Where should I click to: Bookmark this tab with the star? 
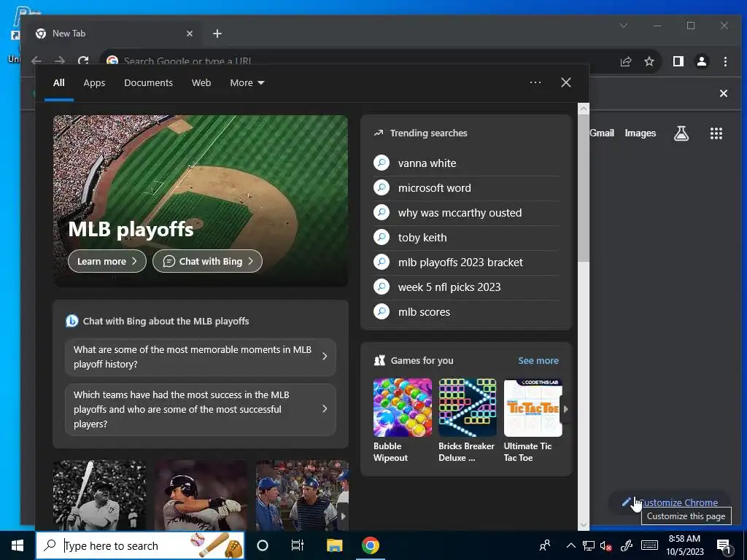[649, 61]
